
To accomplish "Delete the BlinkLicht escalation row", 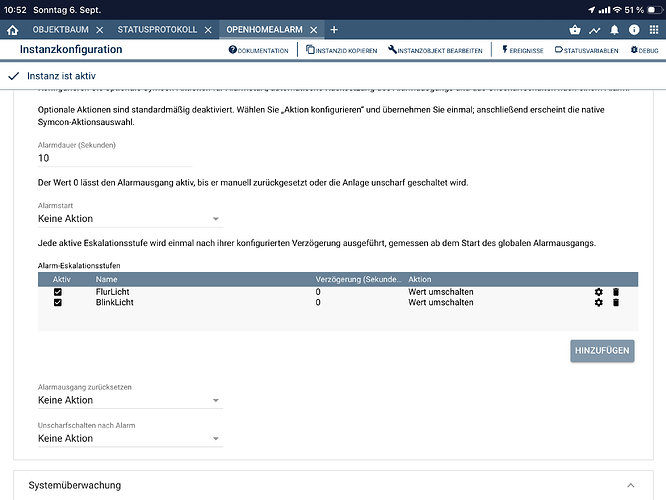I will [616, 302].
